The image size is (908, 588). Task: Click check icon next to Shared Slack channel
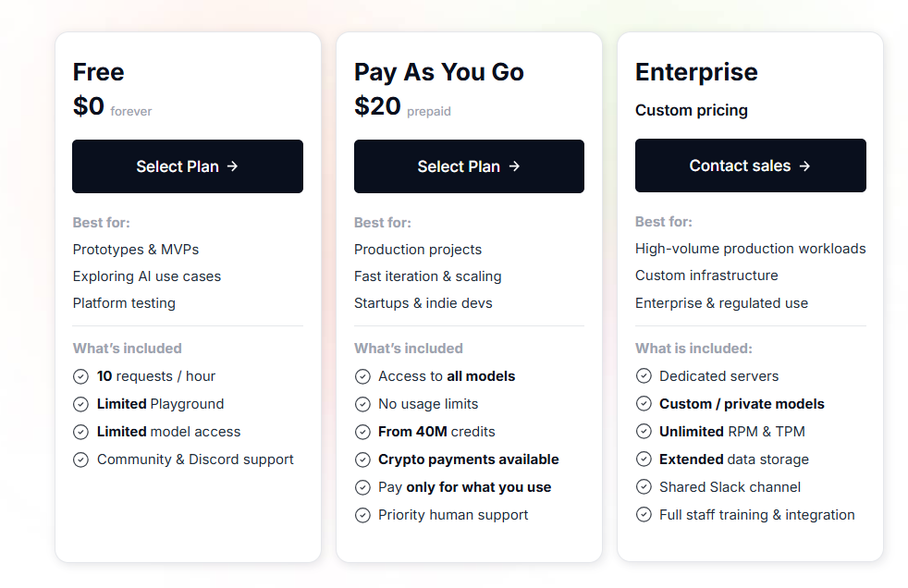(x=644, y=487)
